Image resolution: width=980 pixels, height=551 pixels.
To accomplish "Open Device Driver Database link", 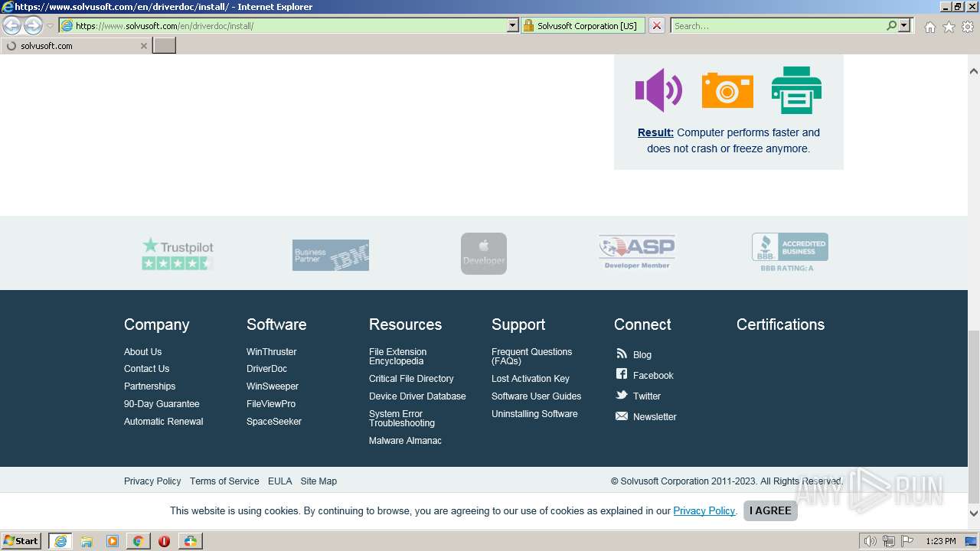I will 417,396.
